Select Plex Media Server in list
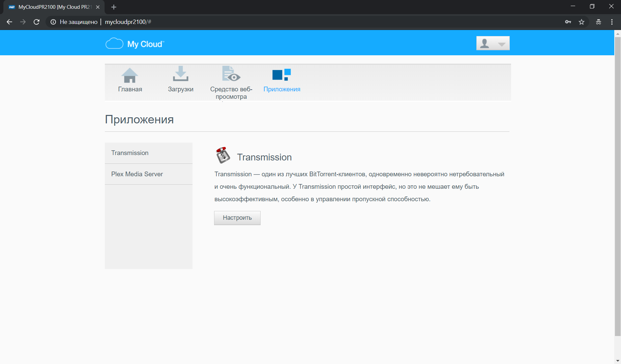This screenshot has width=621, height=364. (149, 174)
